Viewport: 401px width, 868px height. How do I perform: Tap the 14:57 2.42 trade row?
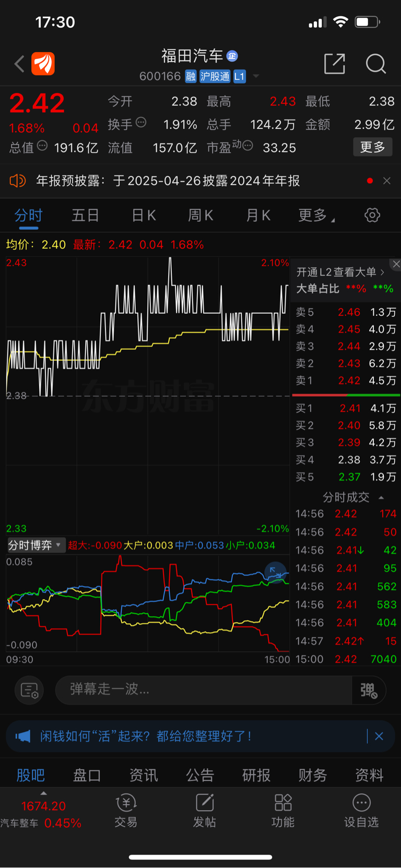click(x=346, y=641)
